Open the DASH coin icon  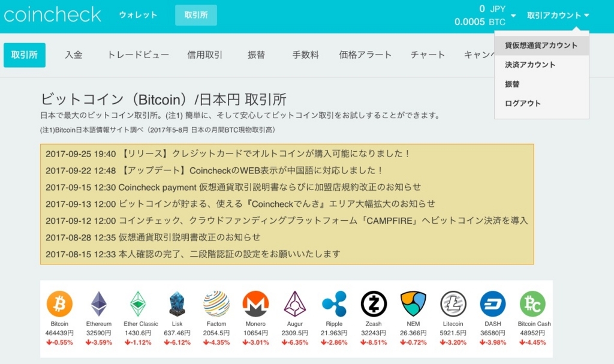pyautogui.click(x=492, y=304)
